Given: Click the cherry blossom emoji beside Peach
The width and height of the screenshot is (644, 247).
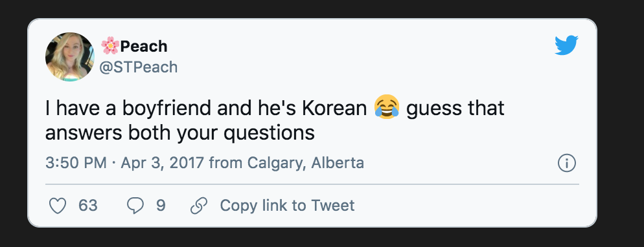Looking at the screenshot, I should pyautogui.click(x=110, y=45).
